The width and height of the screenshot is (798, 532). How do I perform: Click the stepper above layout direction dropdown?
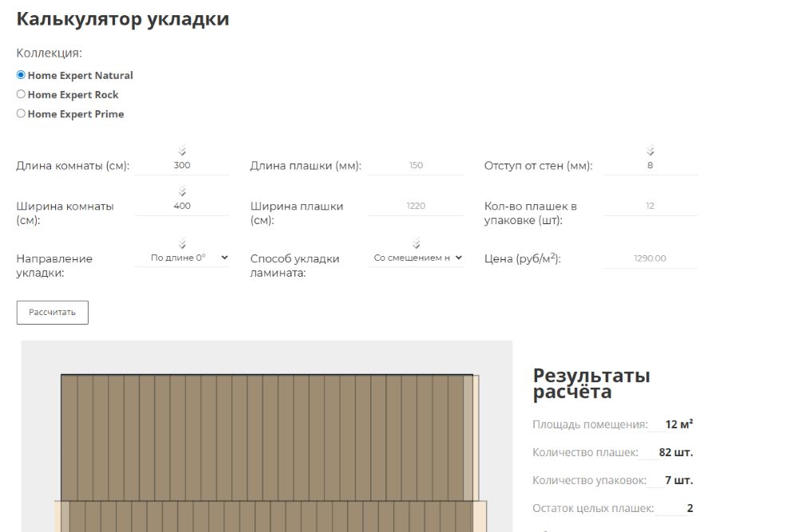(183, 244)
